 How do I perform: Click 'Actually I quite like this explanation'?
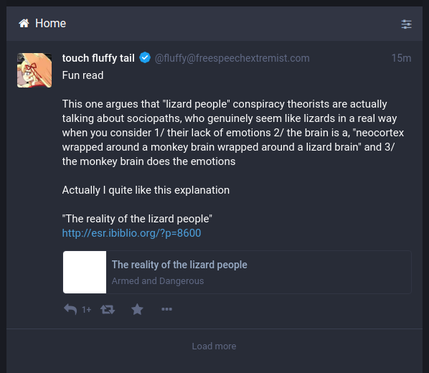146,190
